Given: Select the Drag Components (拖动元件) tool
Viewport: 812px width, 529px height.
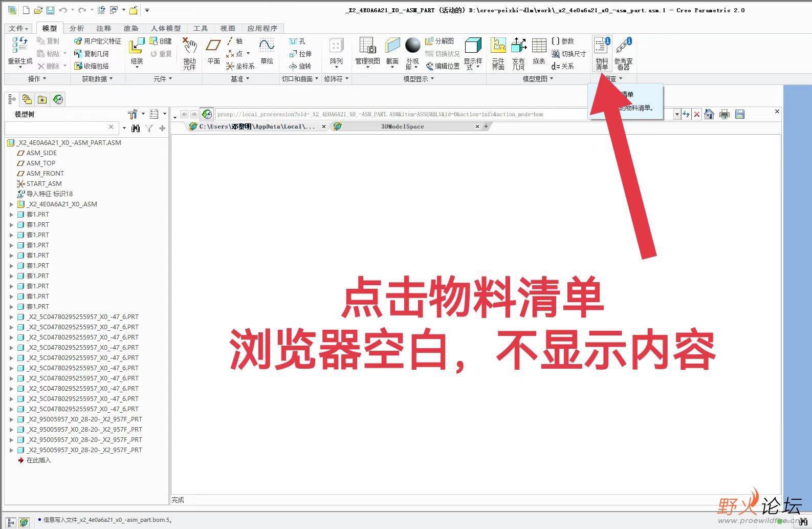Looking at the screenshot, I should coord(190,53).
